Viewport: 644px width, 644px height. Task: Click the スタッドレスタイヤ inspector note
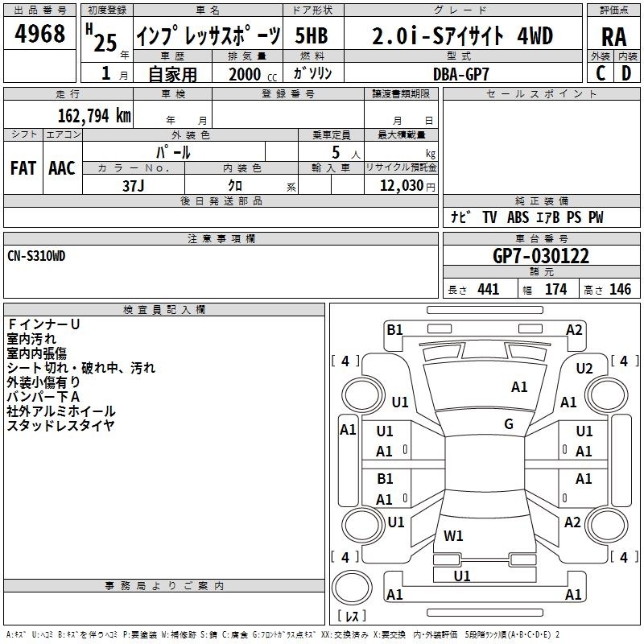pyautogui.click(x=60, y=426)
